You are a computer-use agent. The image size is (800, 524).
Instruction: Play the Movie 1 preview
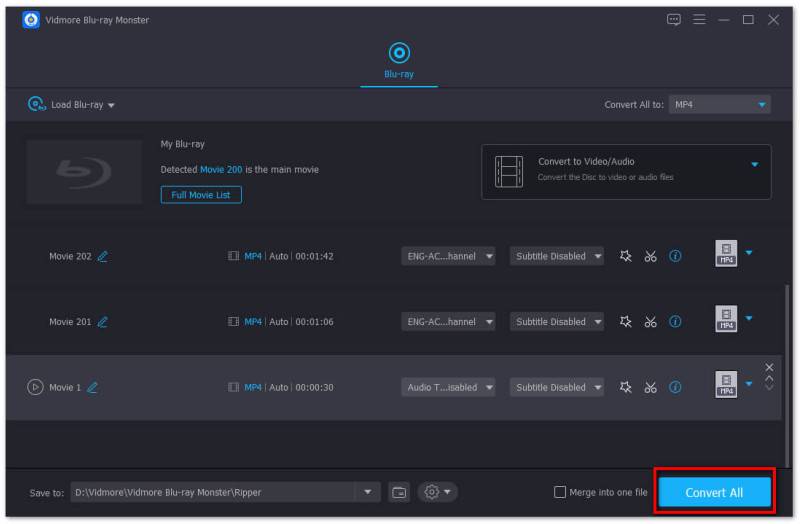(35, 387)
